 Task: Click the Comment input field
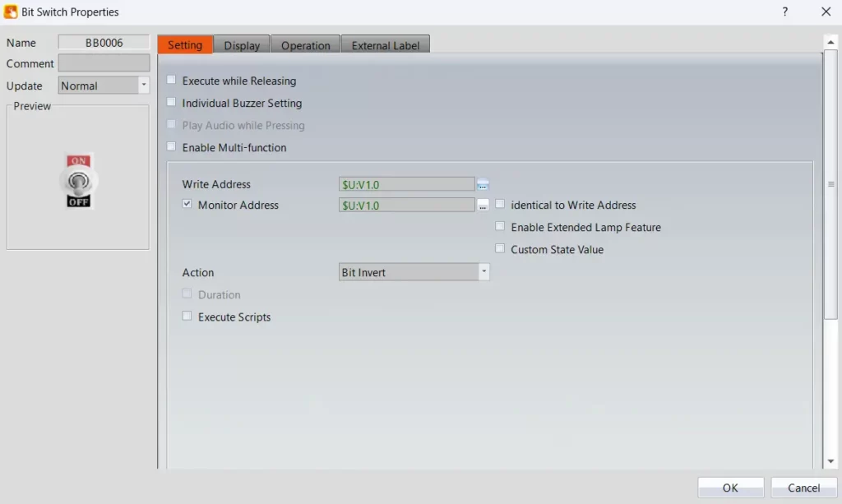104,63
